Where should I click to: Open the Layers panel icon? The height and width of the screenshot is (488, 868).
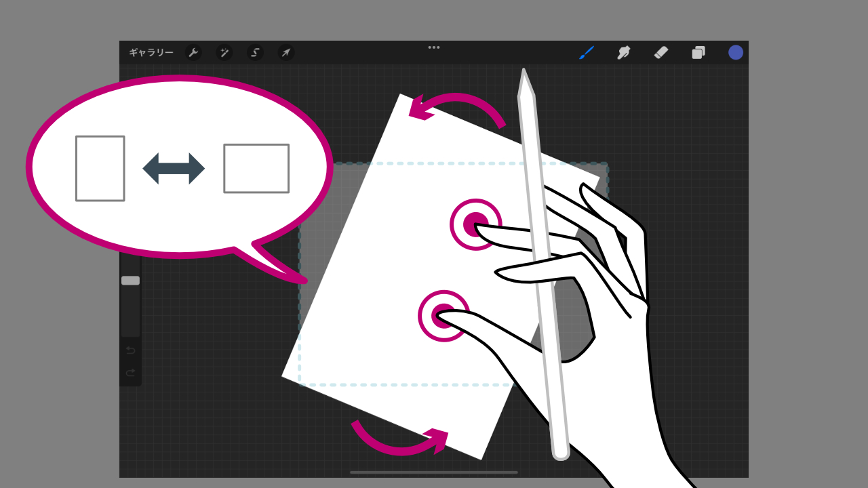[x=698, y=53]
